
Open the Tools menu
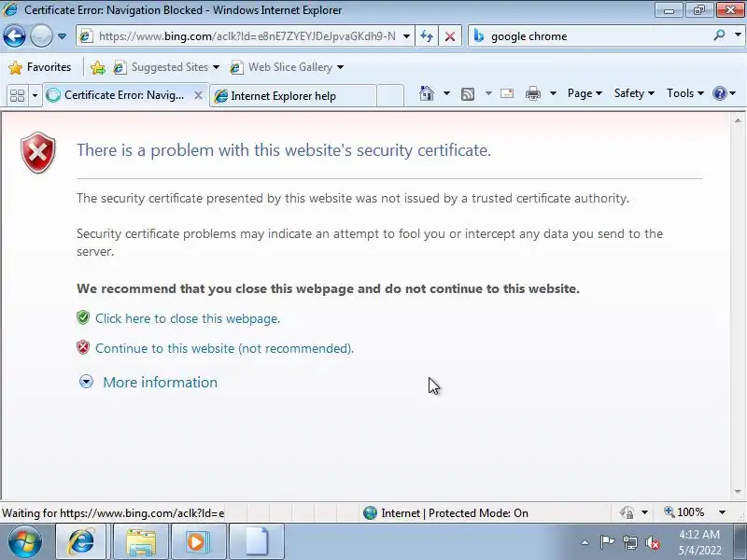click(x=685, y=93)
